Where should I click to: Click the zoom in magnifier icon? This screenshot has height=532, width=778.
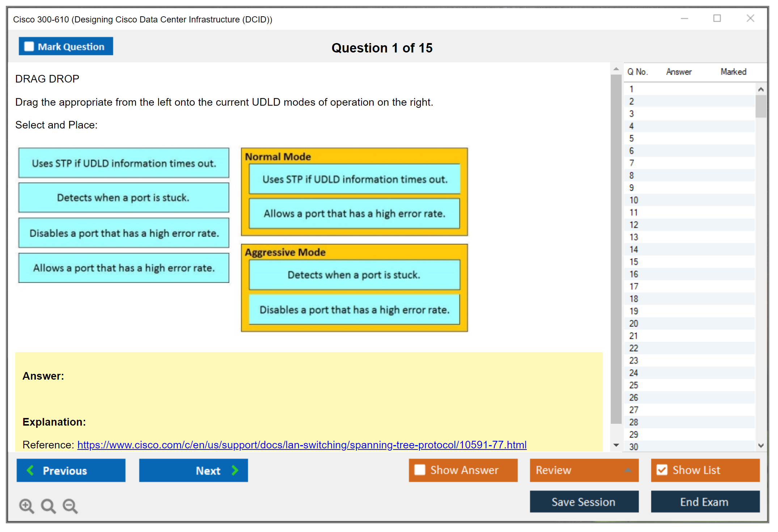pos(26,506)
